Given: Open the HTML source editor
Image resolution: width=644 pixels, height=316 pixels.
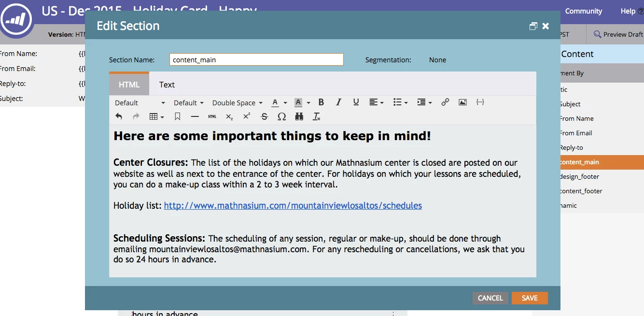Looking at the screenshot, I should click(x=212, y=116).
